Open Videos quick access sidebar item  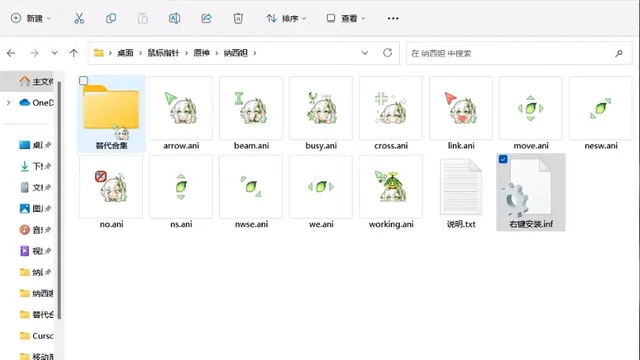[35, 251]
